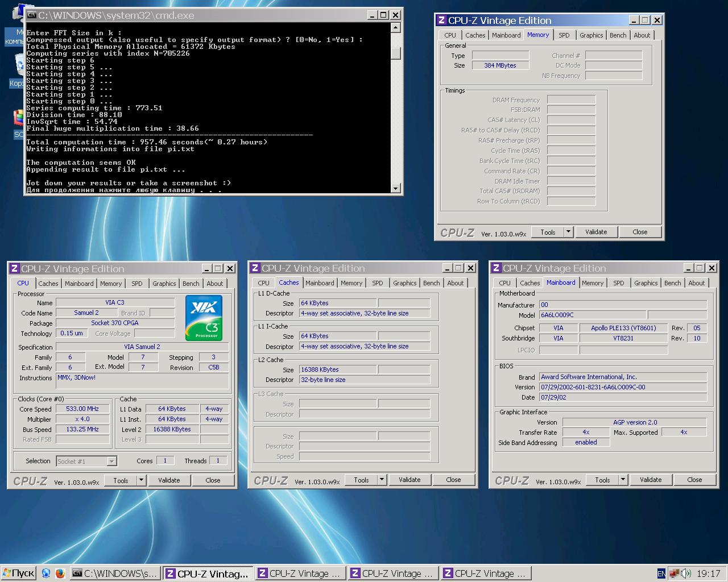Click the Validate button in the Caches window
The height and width of the screenshot is (582, 728).
click(409, 480)
